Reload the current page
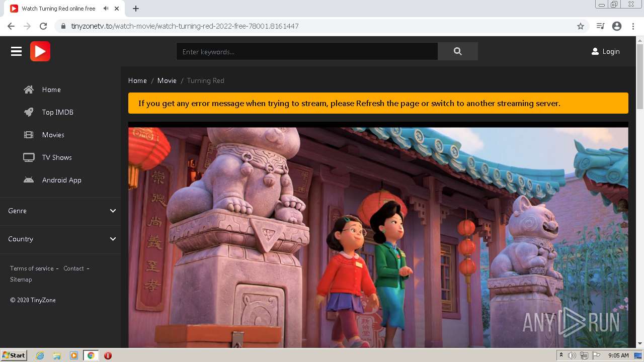 click(x=43, y=26)
